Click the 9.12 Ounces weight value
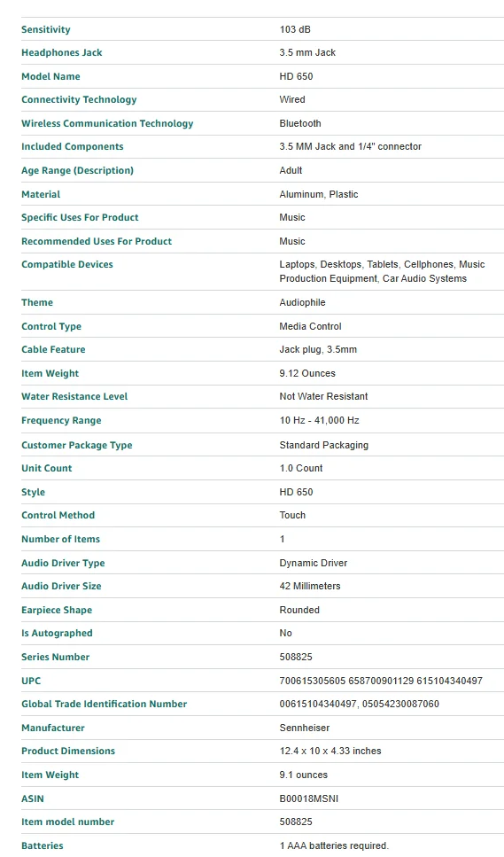This screenshot has width=504, height=857. tap(307, 373)
